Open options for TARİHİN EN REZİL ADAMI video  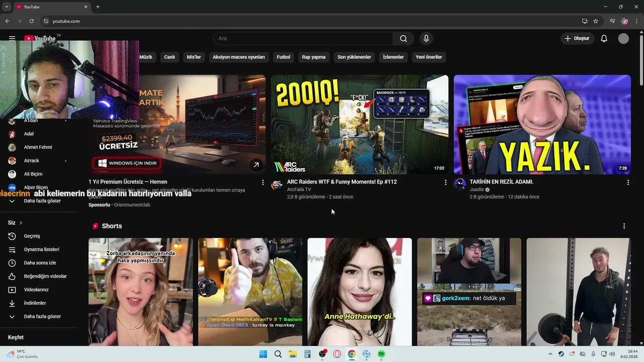pyautogui.click(x=628, y=183)
